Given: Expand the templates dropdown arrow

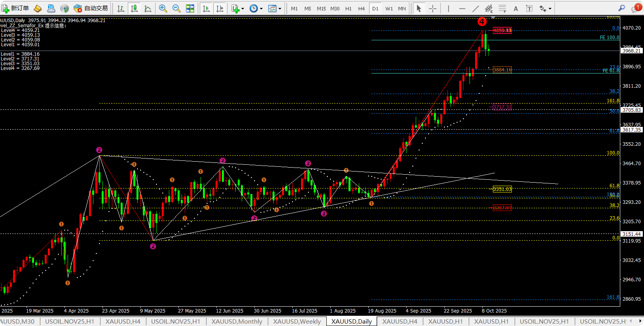Looking at the screenshot, I should (x=280, y=8).
